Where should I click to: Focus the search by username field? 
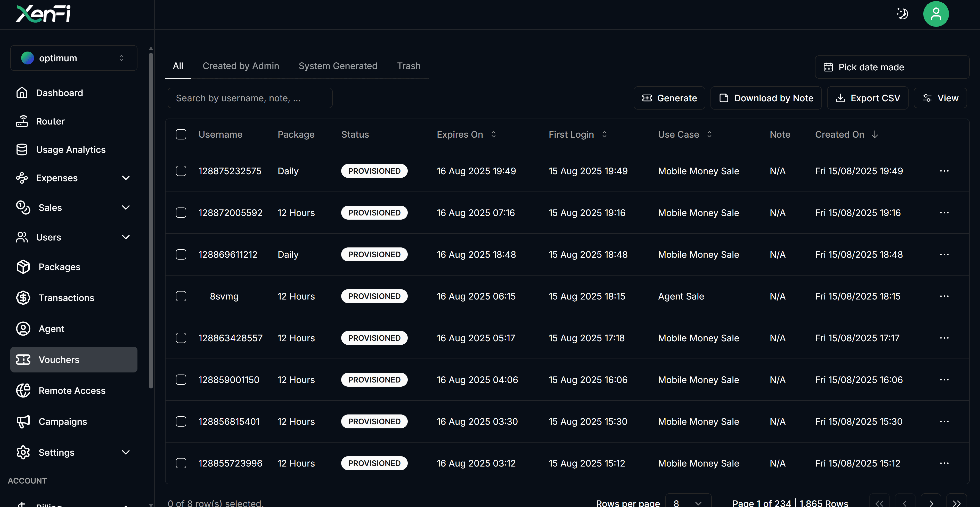(x=250, y=98)
